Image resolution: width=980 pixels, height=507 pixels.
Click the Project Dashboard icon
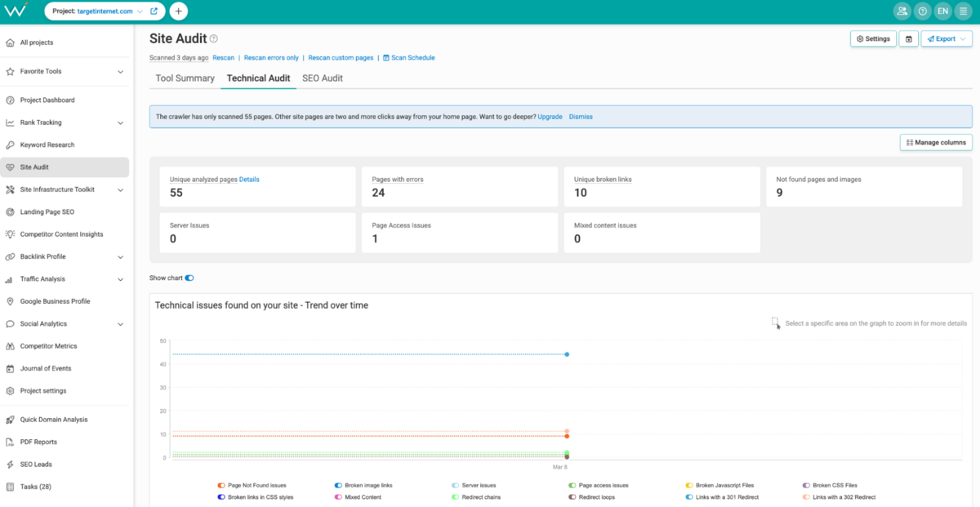tap(10, 100)
